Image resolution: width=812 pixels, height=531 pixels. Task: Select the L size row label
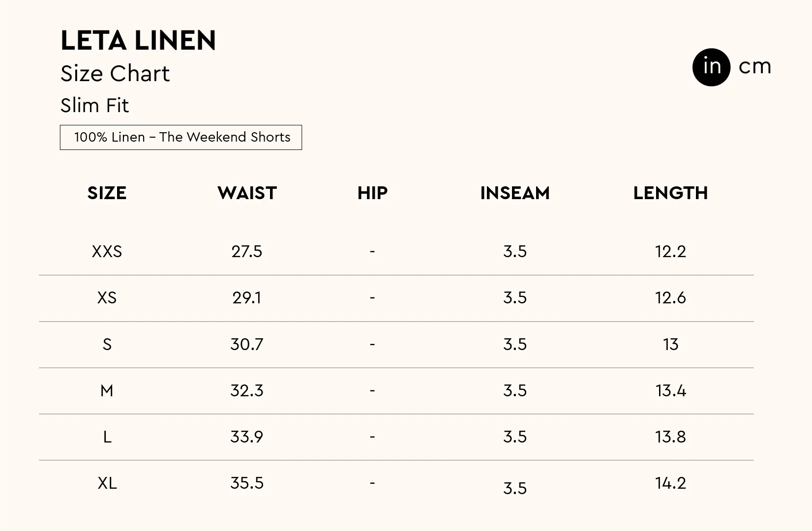(107, 437)
